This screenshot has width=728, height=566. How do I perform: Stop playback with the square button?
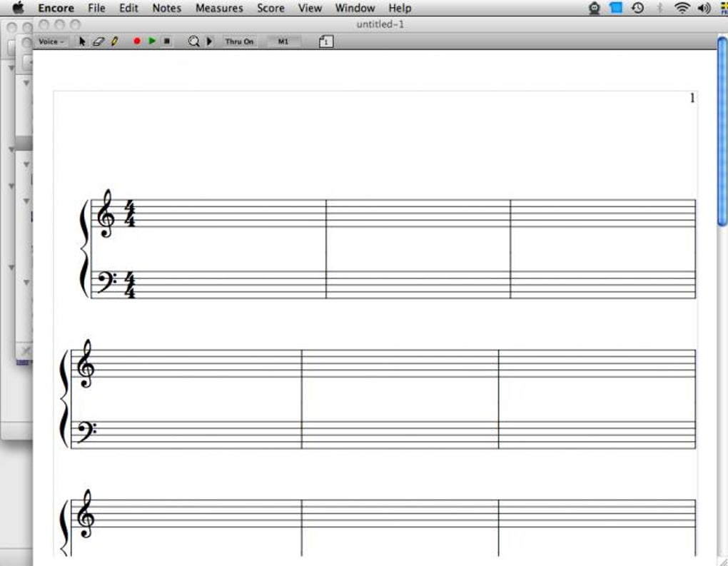pos(167,41)
